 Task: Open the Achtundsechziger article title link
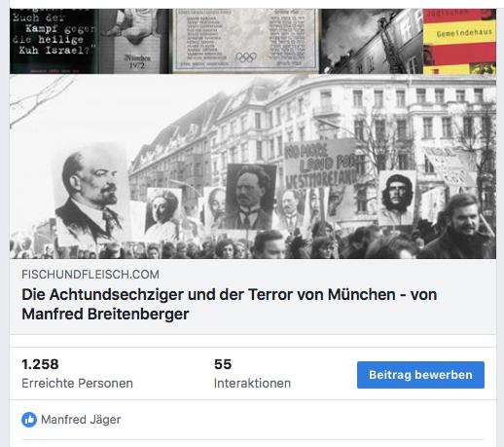(x=229, y=304)
